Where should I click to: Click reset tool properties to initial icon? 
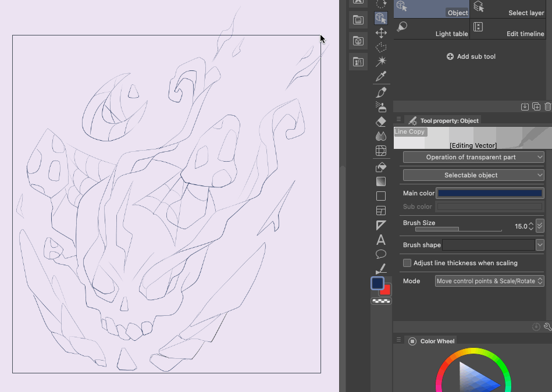coord(536,327)
